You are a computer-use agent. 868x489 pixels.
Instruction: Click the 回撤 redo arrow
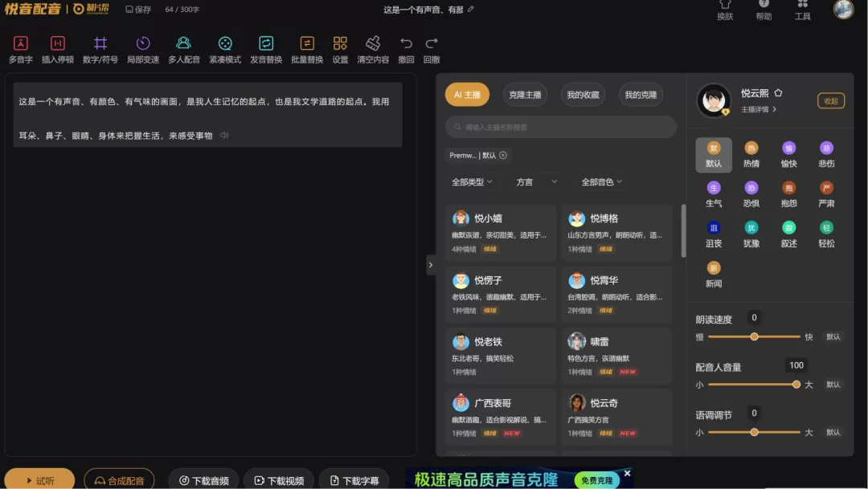click(x=432, y=50)
